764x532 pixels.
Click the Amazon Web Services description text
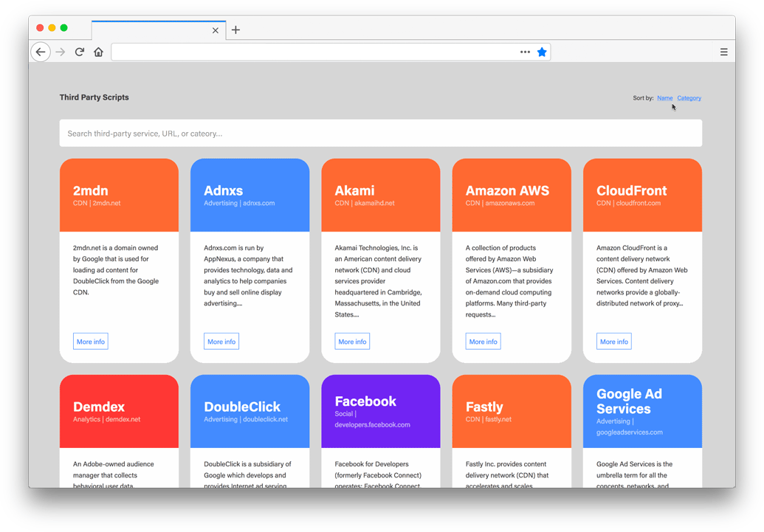tap(509, 281)
